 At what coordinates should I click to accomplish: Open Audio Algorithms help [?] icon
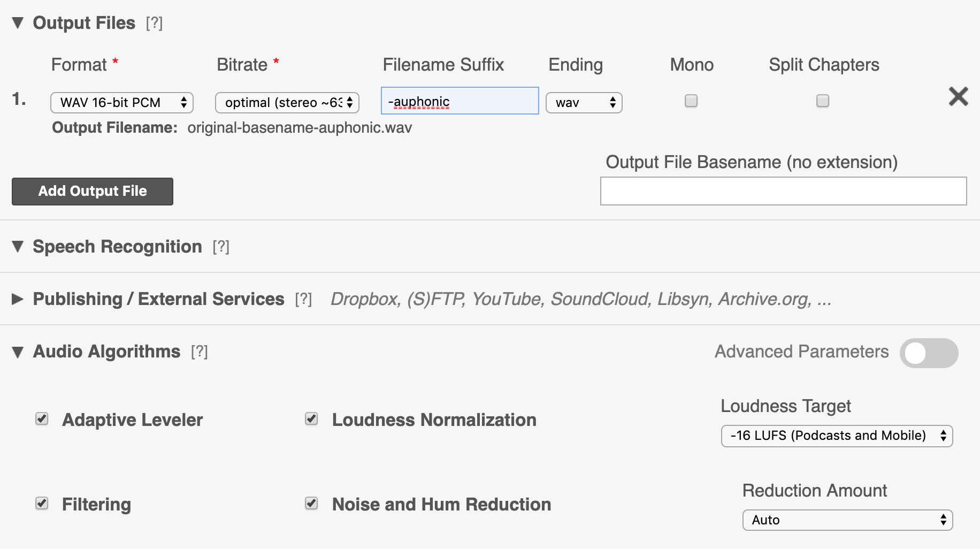[200, 352]
